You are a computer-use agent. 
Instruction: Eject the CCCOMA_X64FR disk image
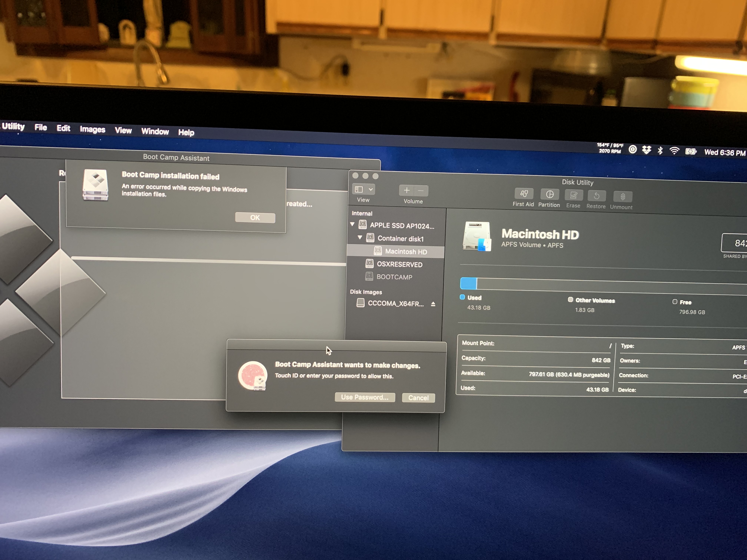(x=433, y=304)
